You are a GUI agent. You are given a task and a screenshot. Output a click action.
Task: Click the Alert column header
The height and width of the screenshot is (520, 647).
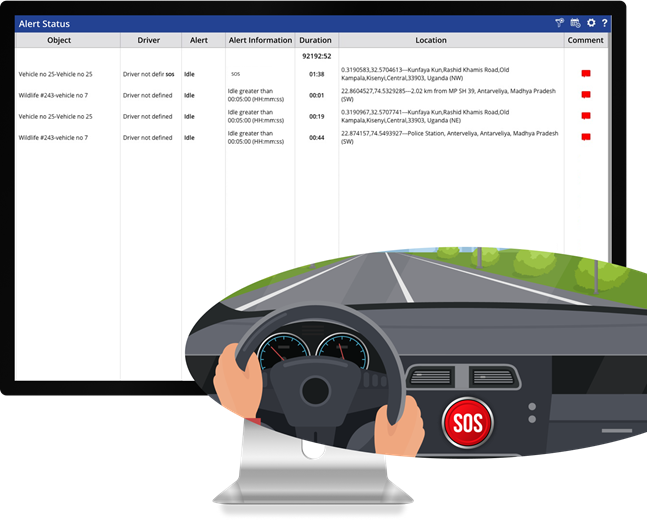click(x=199, y=41)
